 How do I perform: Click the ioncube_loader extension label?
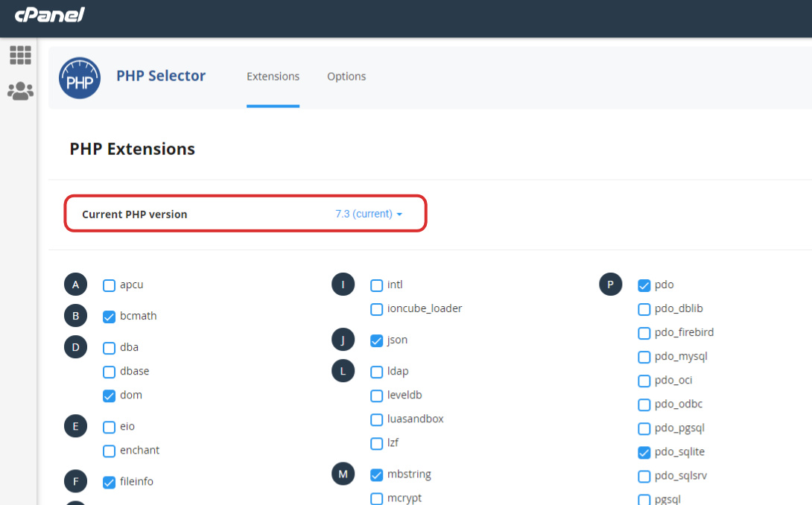click(425, 308)
